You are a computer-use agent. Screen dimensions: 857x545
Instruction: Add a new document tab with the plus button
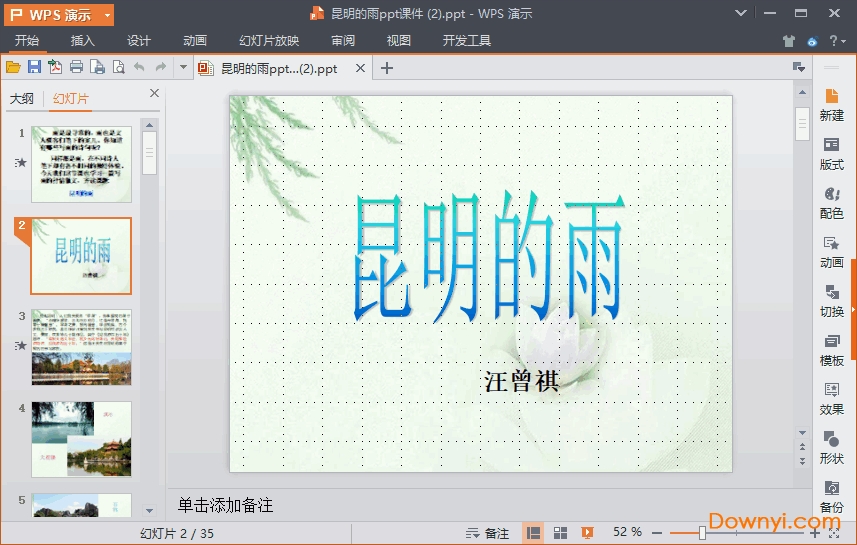386,68
